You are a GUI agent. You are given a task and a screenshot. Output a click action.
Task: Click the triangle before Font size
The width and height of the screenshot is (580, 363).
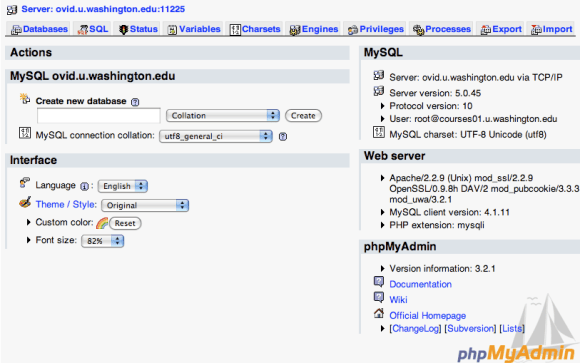coord(28,240)
